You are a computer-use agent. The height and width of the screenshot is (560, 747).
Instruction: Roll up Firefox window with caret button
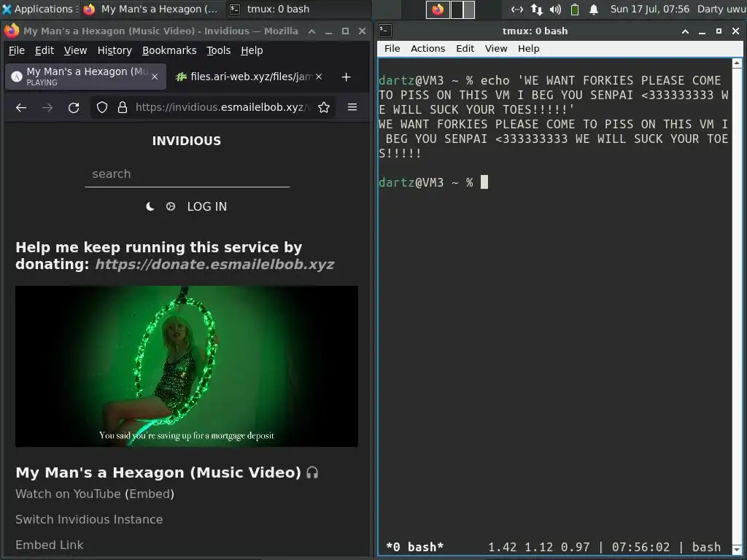311,31
